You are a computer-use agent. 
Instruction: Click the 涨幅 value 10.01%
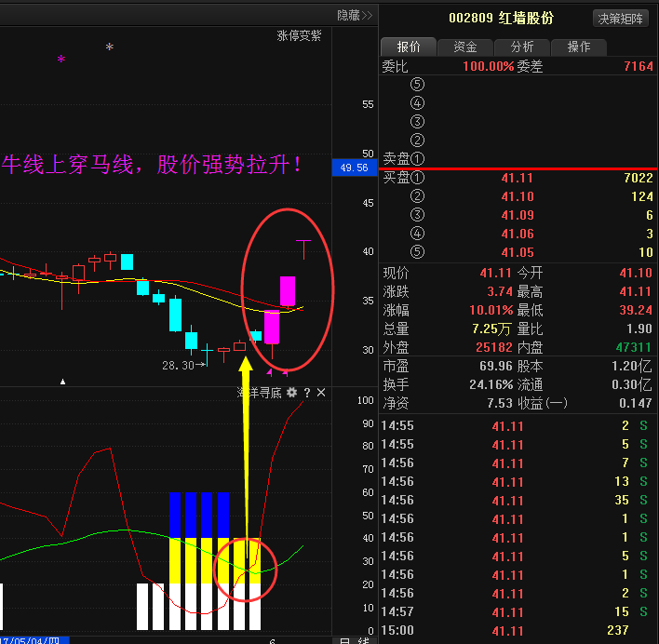[x=491, y=310]
